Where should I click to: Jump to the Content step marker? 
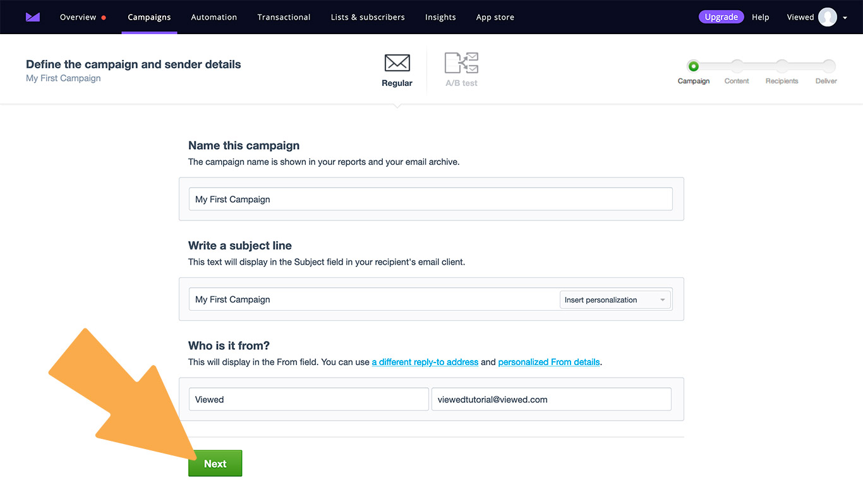[737, 66]
